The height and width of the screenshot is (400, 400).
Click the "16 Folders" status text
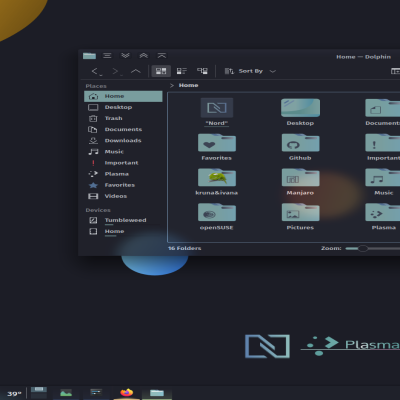tap(185, 248)
